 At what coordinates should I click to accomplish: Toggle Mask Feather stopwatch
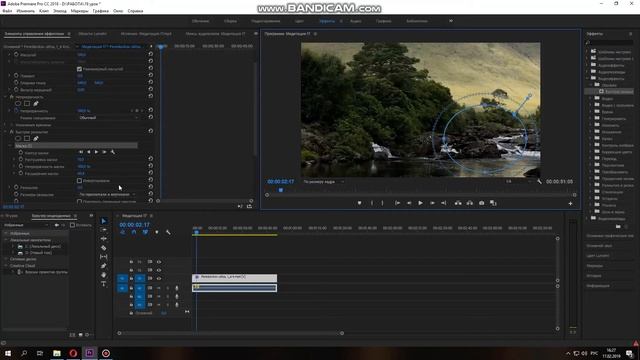(21, 159)
